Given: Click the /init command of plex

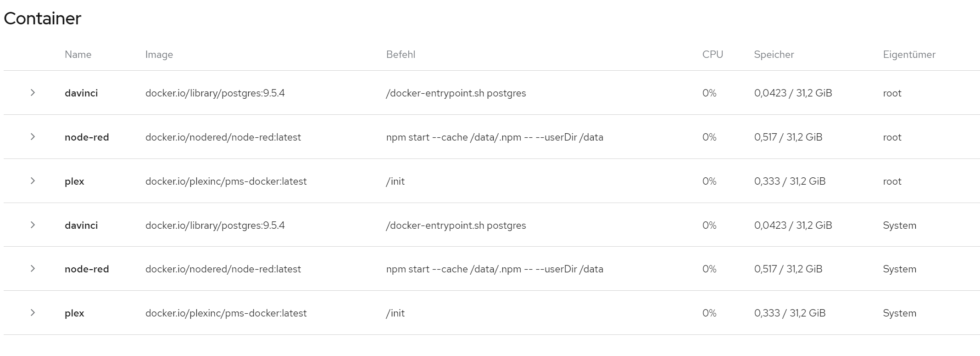Looking at the screenshot, I should pyautogui.click(x=395, y=181).
